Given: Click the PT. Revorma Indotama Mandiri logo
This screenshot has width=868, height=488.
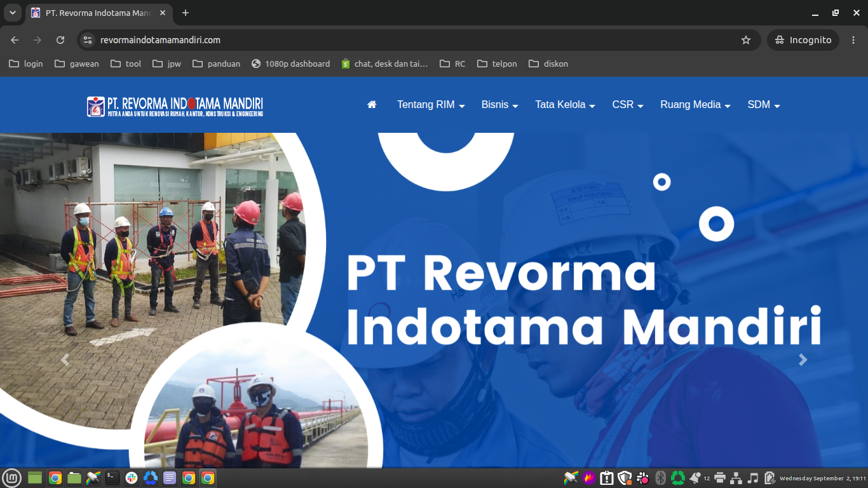Looking at the screenshot, I should tap(175, 106).
